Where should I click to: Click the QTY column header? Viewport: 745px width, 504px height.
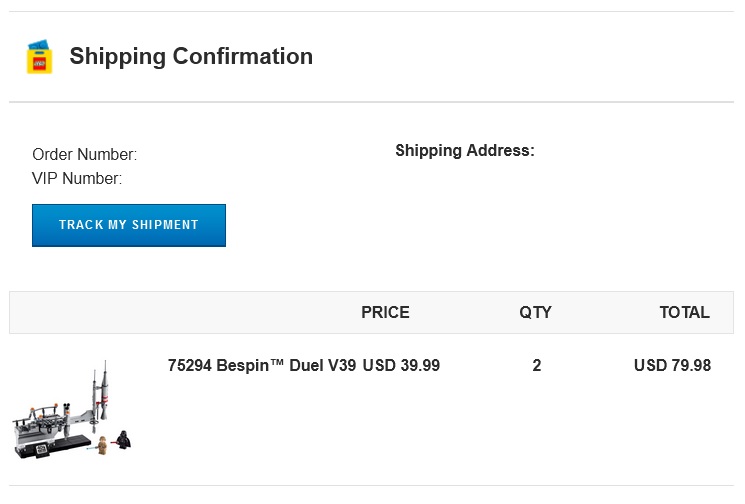[x=535, y=312]
